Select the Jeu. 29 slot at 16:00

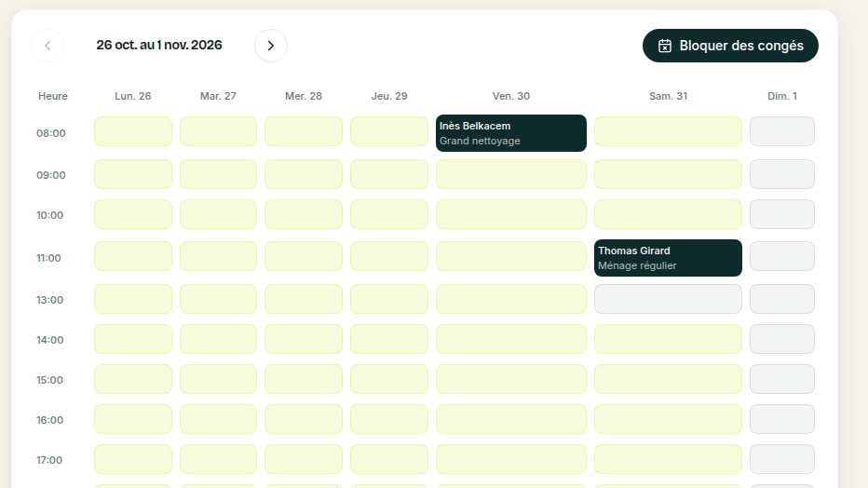[x=389, y=419]
